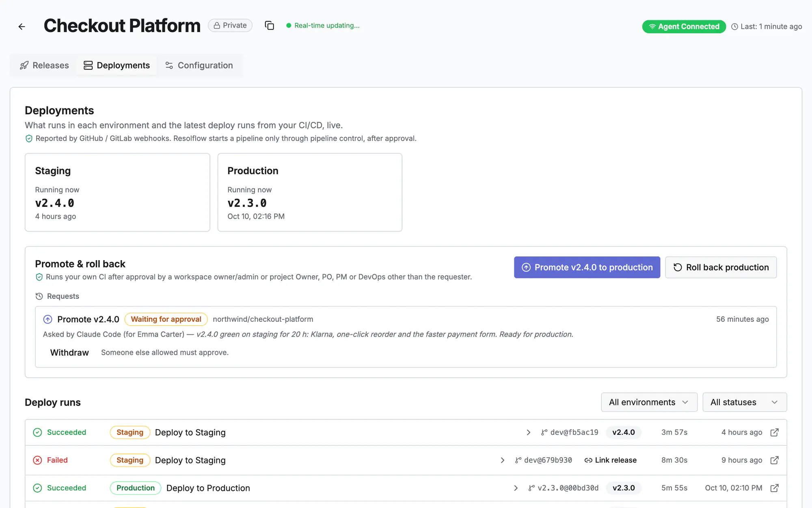Click the v2.4.0 version pill in deploy runs
Image resolution: width=812 pixels, height=508 pixels.
tap(624, 432)
